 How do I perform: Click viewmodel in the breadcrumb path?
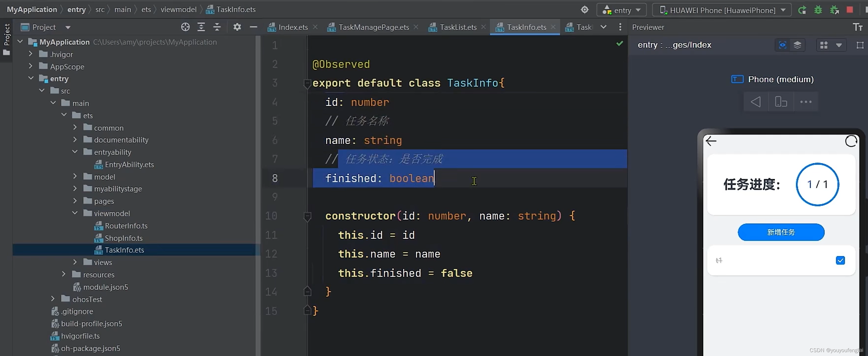click(x=179, y=9)
